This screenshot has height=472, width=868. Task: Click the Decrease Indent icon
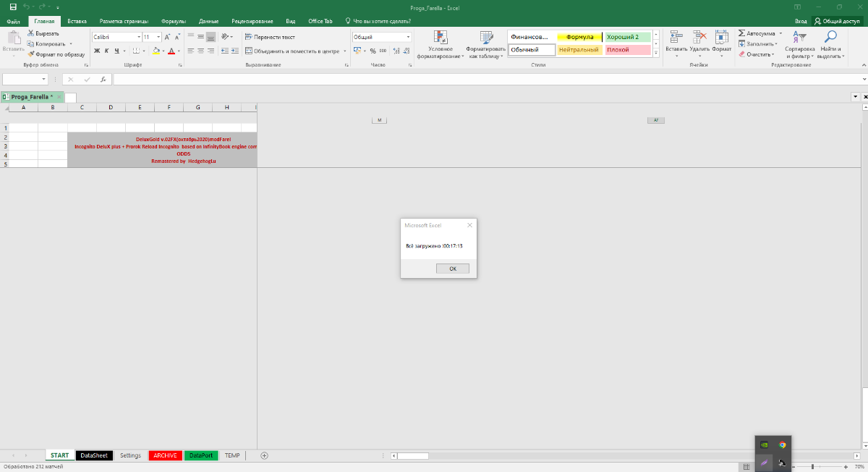225,51
